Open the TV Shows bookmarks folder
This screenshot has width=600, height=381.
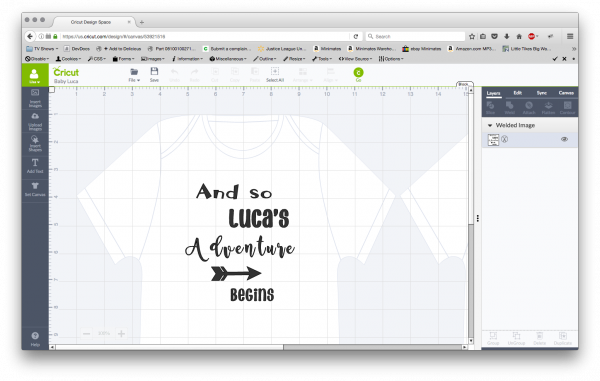click(x=42, y=49)
